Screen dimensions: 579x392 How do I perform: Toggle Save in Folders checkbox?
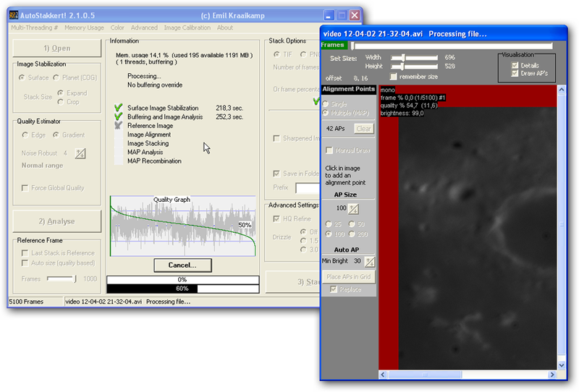(x=276, y=174)
